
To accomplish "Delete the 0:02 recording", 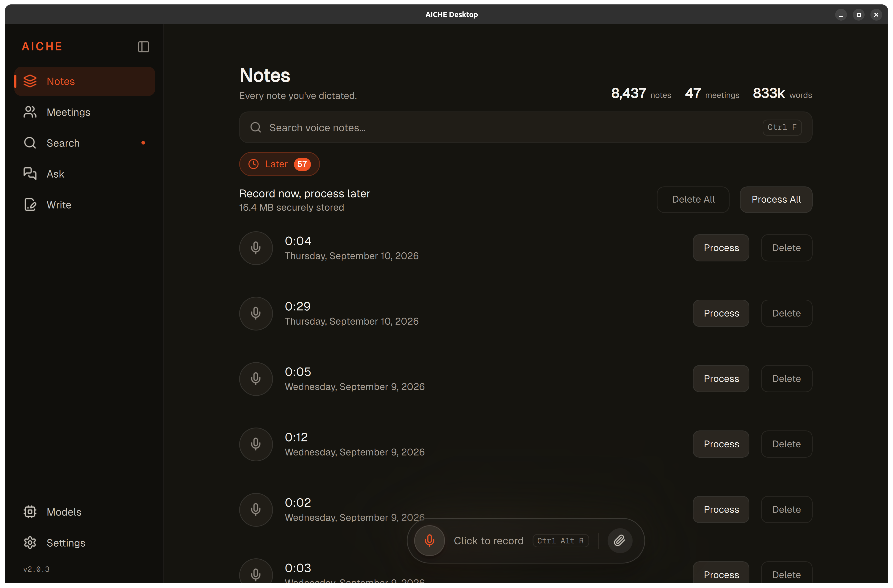I will (x=786, y=510).
